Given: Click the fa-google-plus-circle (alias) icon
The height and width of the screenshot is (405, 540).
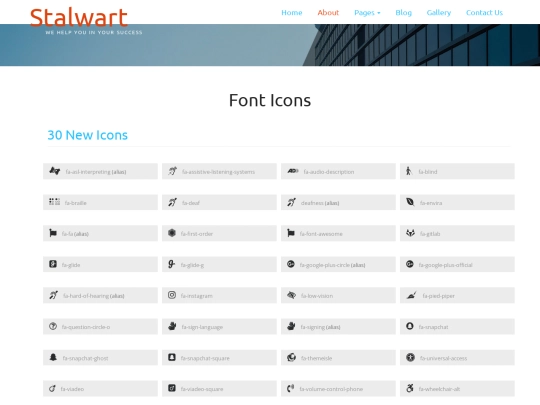Looking at the screenshot, I should coord(291,264).
